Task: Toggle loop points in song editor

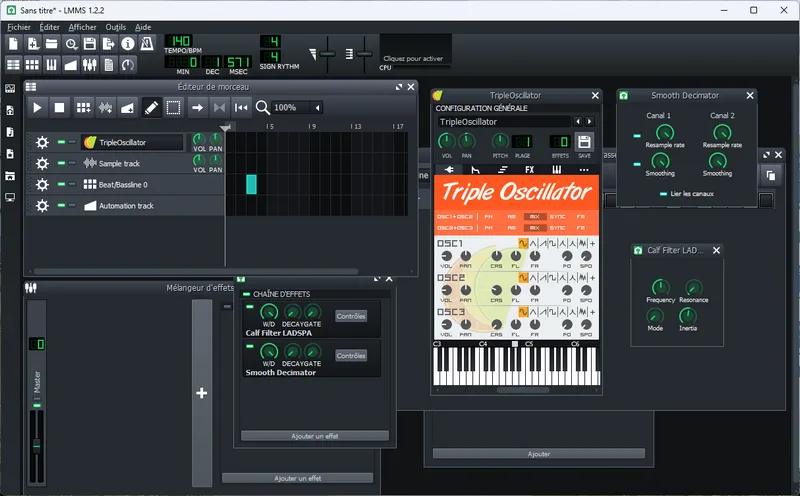Action: [219, 108]
